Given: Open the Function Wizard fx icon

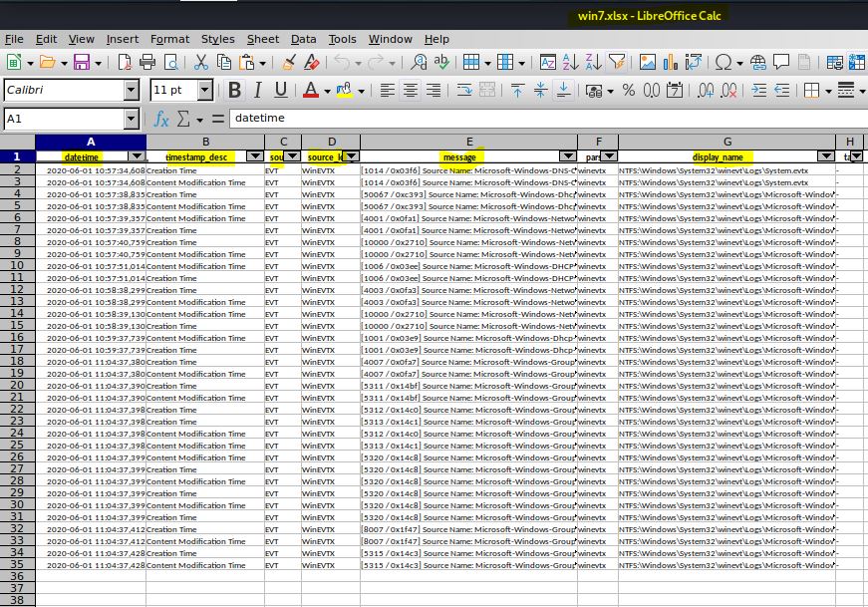Looking at the screenshot, I should [x=161, y=120].
